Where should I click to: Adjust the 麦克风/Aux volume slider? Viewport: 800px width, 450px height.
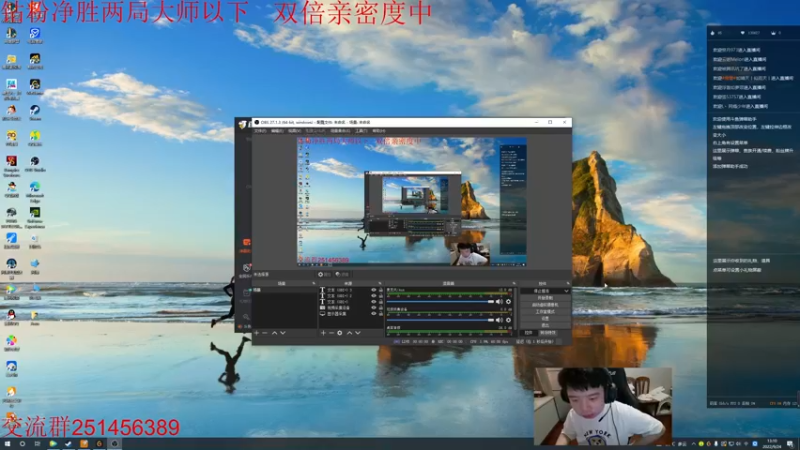click(x=440, y=302)
